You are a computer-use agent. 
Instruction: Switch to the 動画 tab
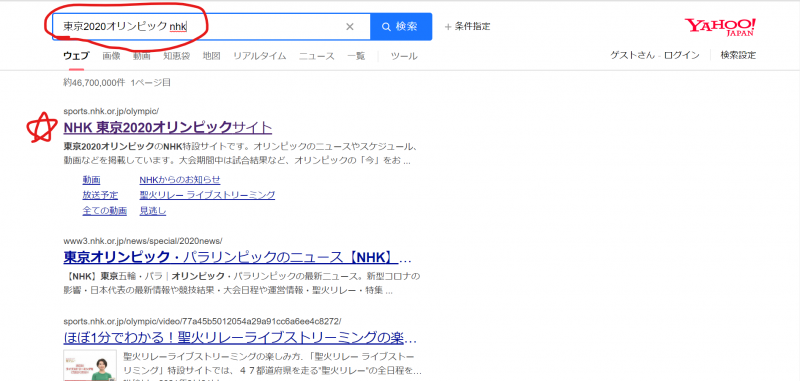point(142,56)
